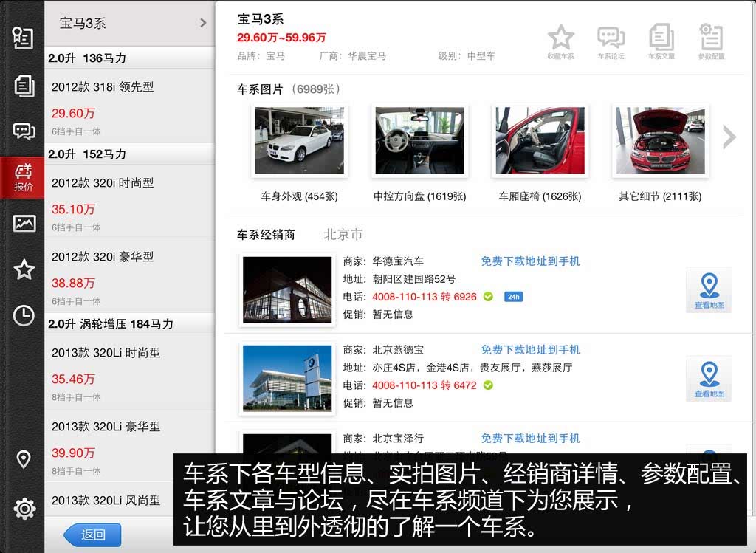Click the 查看地图 map button for 华德宝汽车
This screenshot has height=553, width=756.
709,290
